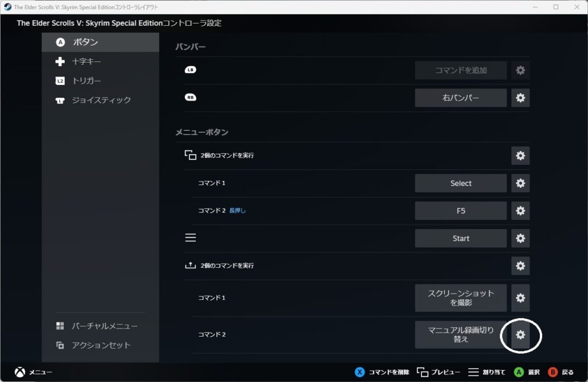Click the gear next to F5 command
The image size is (588, 382).
[520, 211]
